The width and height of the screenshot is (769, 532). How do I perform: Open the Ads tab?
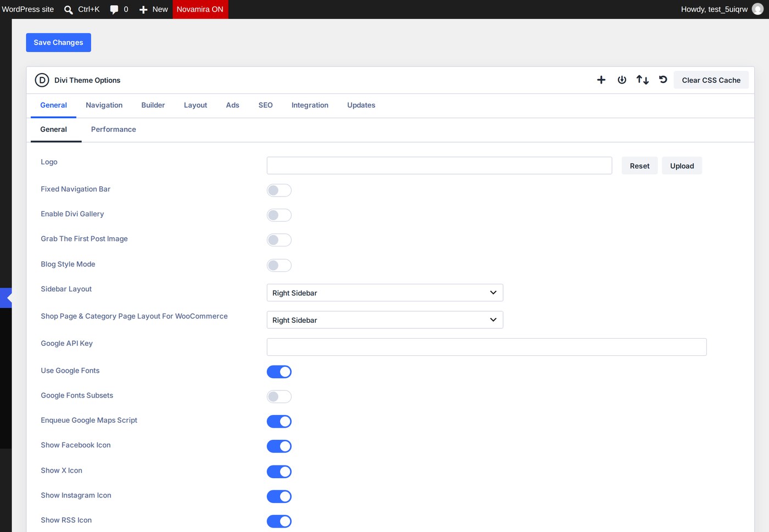pos(232,105)
